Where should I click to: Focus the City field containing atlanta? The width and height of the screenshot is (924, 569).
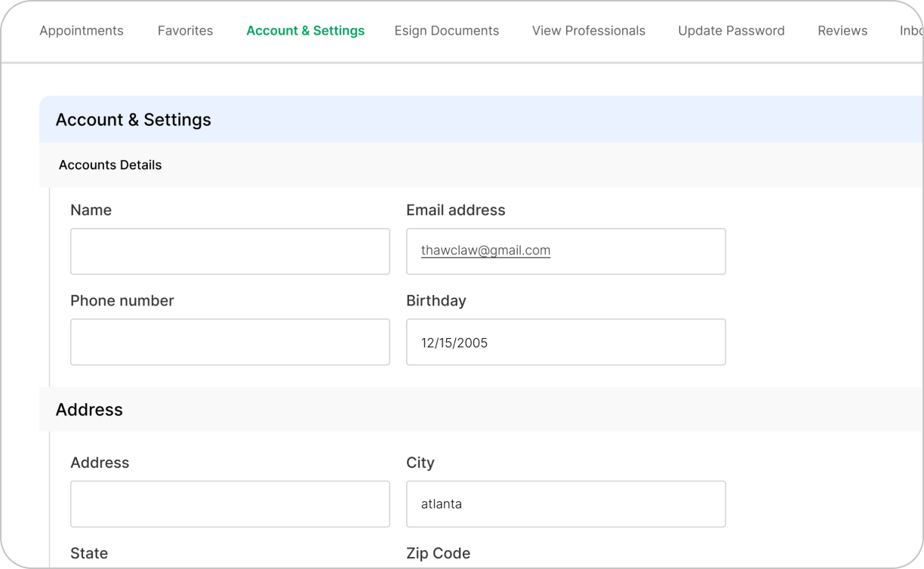[565, 504]
